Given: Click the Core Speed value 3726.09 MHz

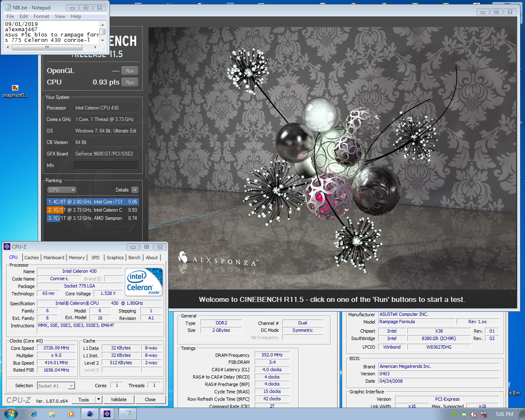Looking at the screenshot, I should (57, 348).
